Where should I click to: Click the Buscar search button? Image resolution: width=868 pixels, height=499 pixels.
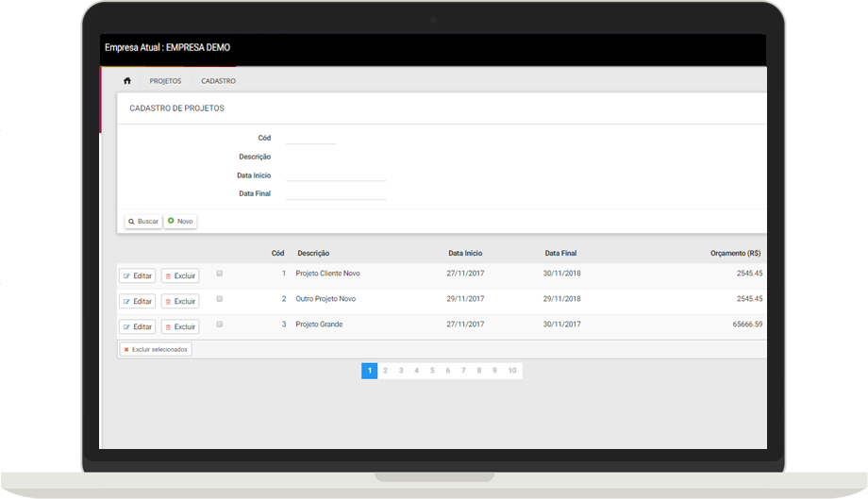click(x=143, y=222)
